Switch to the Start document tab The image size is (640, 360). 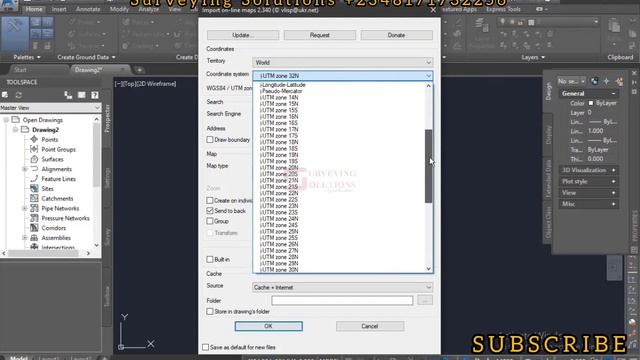point(20,70)
